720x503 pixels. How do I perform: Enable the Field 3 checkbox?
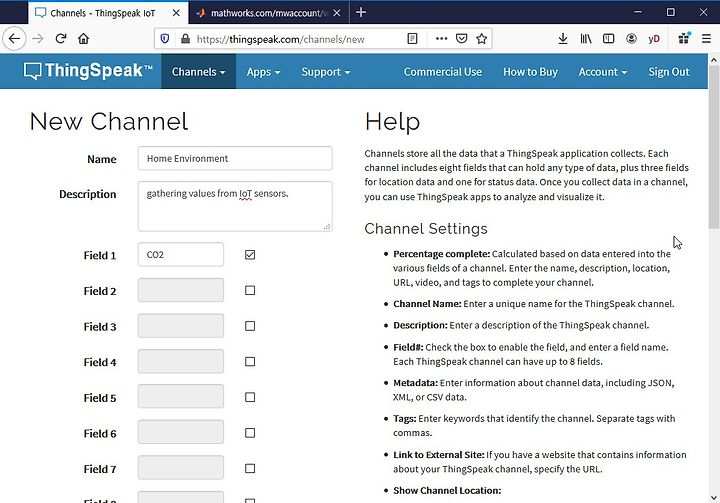(250, 326)
